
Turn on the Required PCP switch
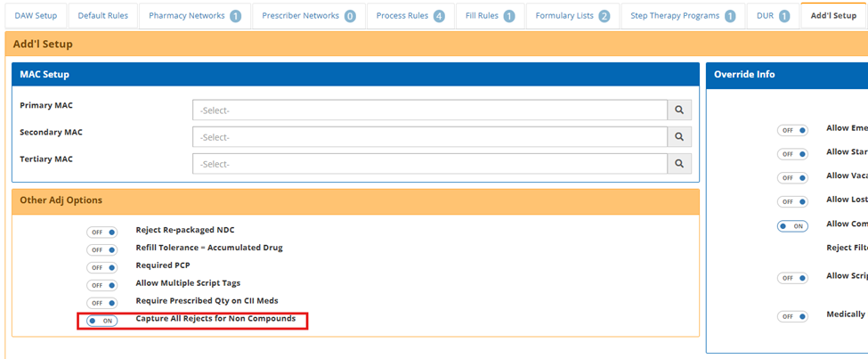[101, 267]
